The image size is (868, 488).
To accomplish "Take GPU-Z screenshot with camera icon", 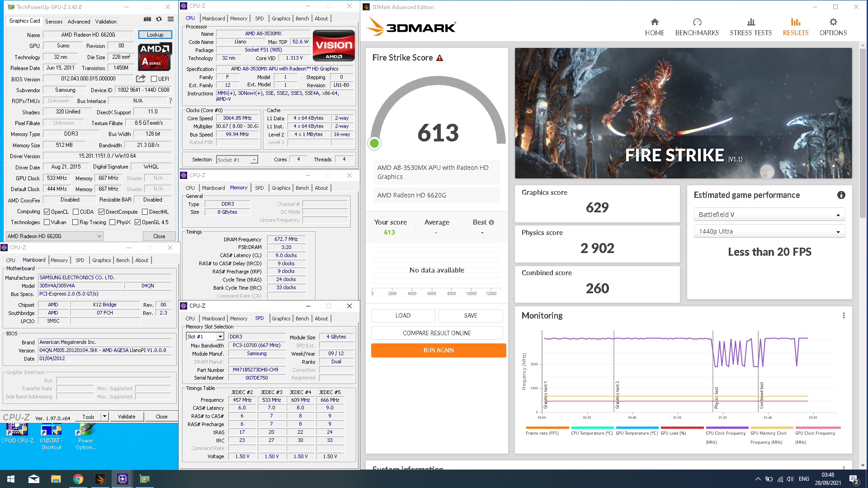I will point(147,19).
